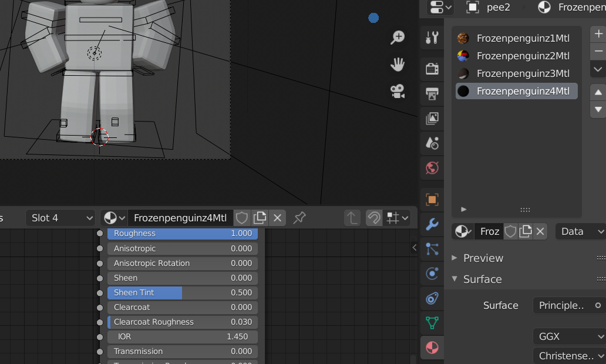Open the Object properties tab
This screenshot has width=606, height=364.
pyautogui.click(x=432, y=200)
